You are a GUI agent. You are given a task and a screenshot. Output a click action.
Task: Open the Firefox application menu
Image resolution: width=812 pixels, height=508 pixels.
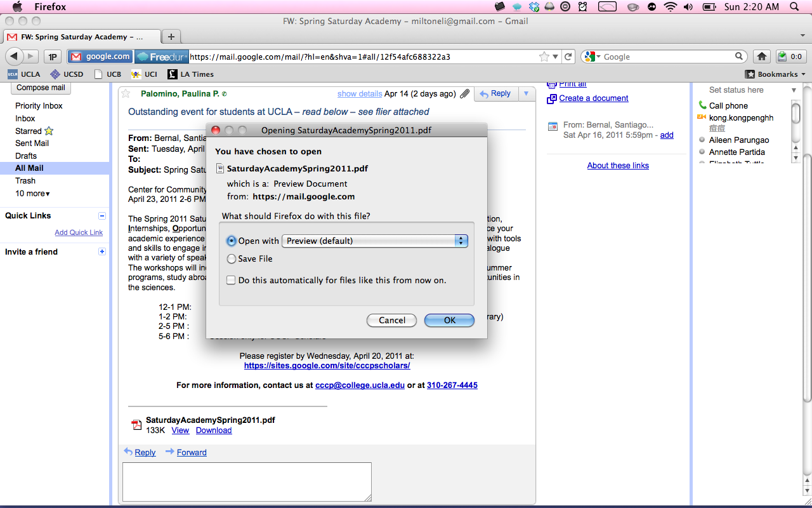coord(49,7)
